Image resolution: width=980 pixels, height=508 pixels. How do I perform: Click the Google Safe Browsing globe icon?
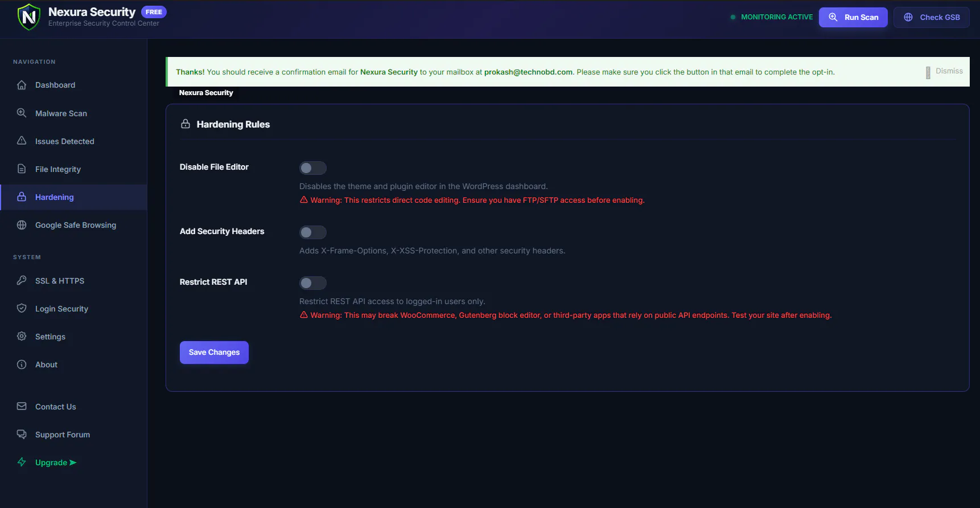click(x=22, y=225)
